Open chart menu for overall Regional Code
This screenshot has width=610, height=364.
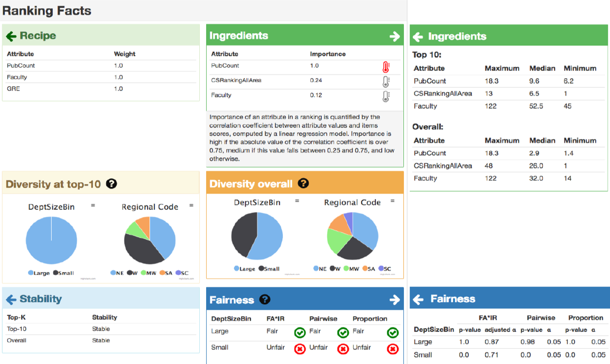tap(393, 201)
